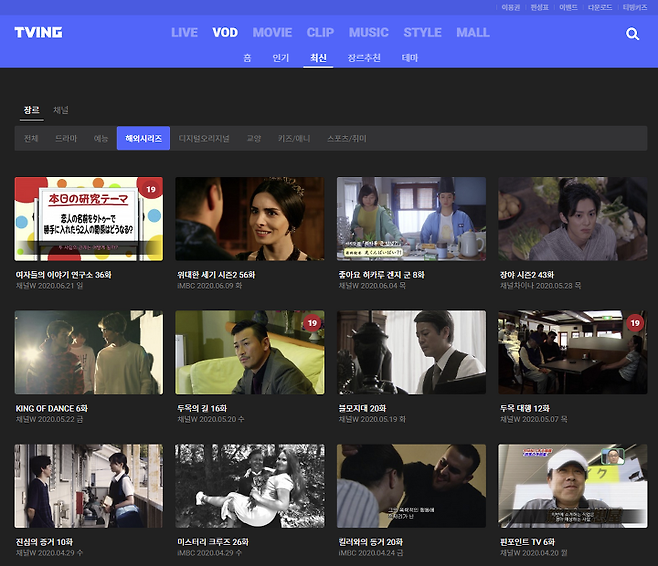Select the 스포츠/취미 genre filter
Image resolution: width=658 pixels, height=566 pixels.
pyautogui.click(x=347, y=138)
